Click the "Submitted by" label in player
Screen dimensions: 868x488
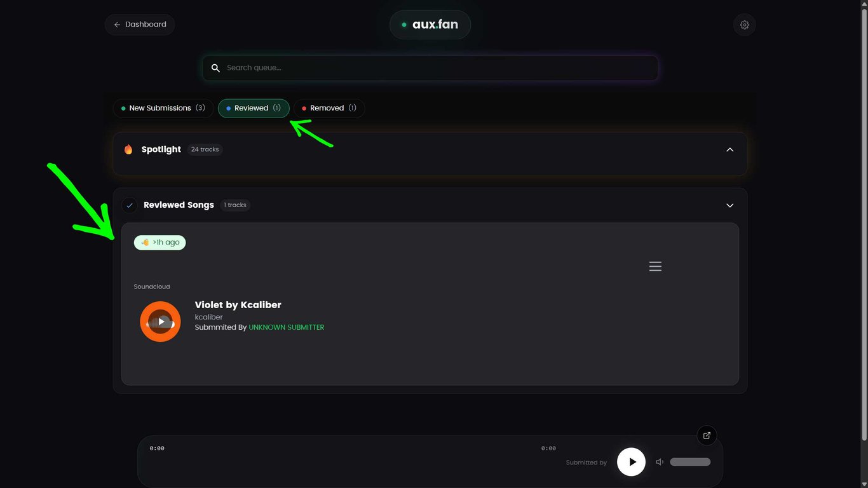586,463
